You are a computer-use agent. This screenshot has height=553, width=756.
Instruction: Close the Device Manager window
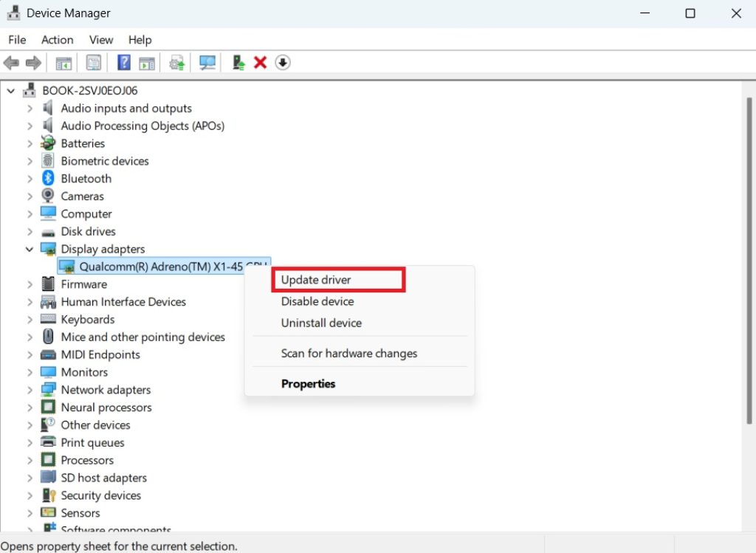point(736,13)
